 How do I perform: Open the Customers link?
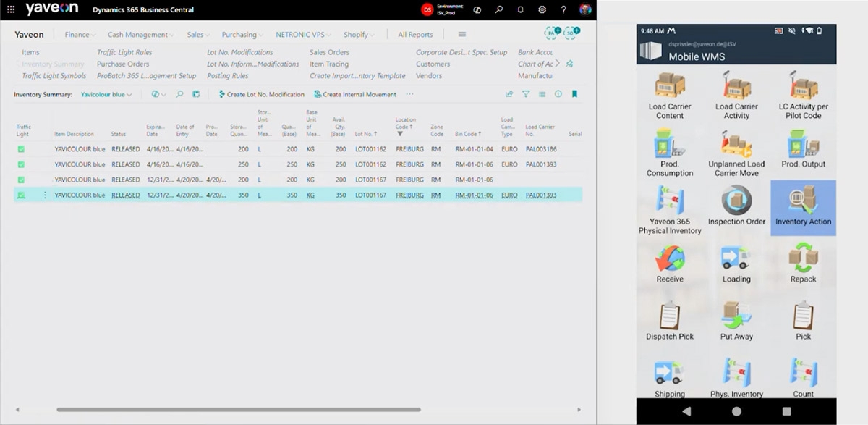(x=433, y=64)
